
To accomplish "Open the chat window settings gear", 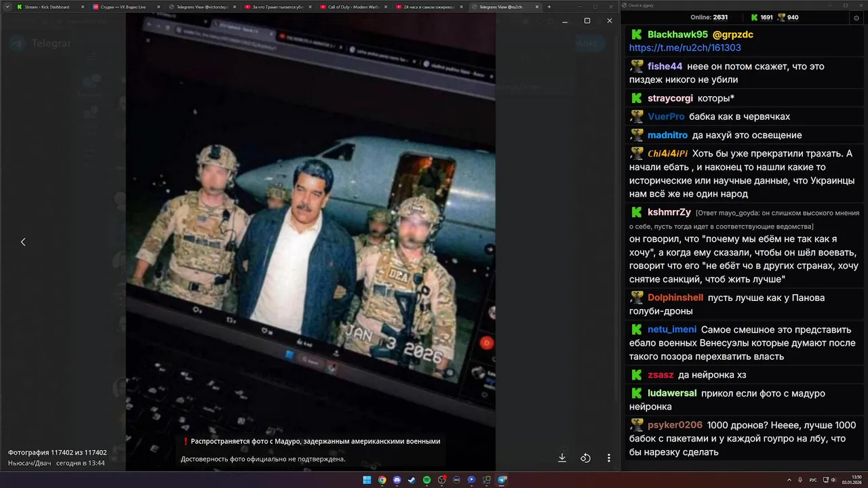I will pyautogui.click(x=856, y=18).
